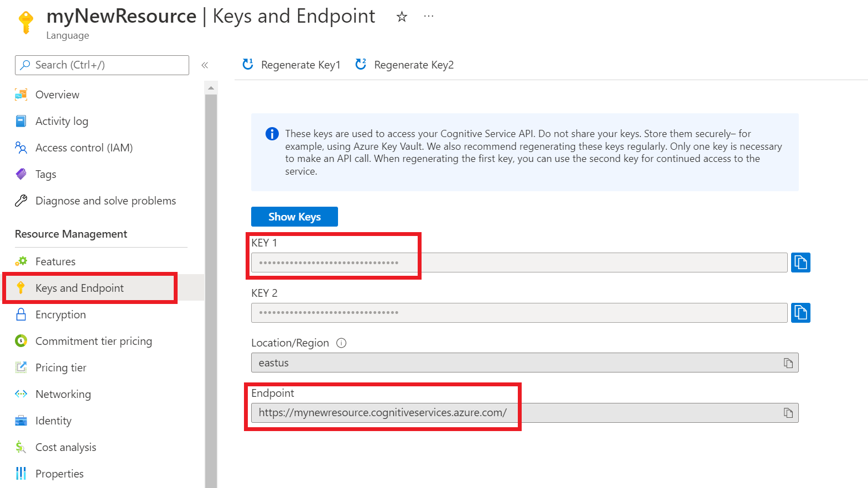Viewport: 868px width, 488px height.
Task: Open the Overview menu item
Action: click(x=57, y=95)
